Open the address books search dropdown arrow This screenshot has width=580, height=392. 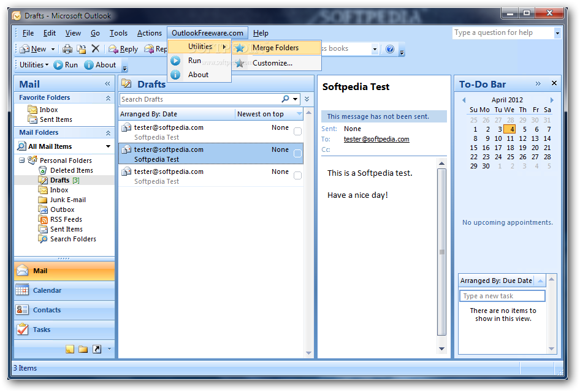click(375, 49)
